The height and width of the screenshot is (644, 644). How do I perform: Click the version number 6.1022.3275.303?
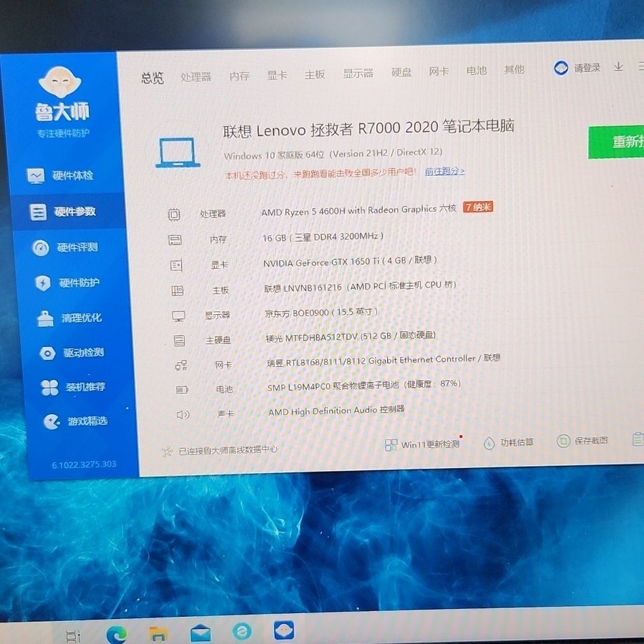[x=84, y=464]
